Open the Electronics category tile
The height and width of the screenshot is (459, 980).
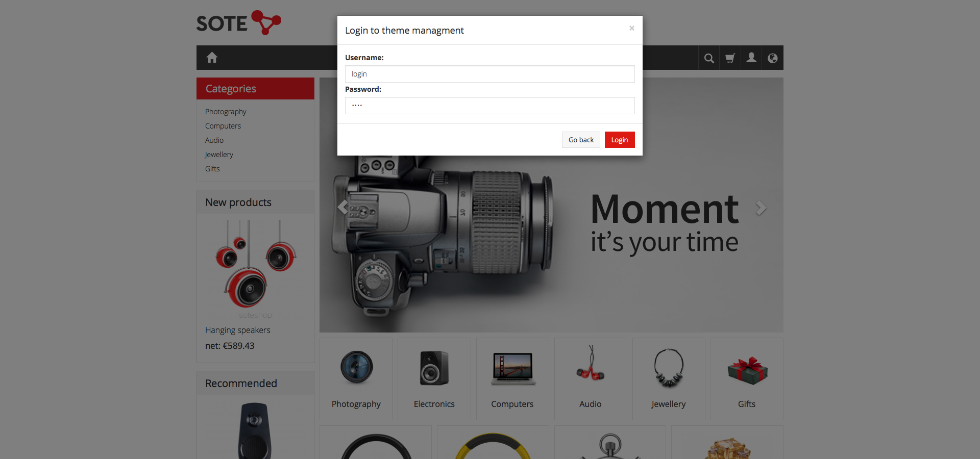(434, 379)
